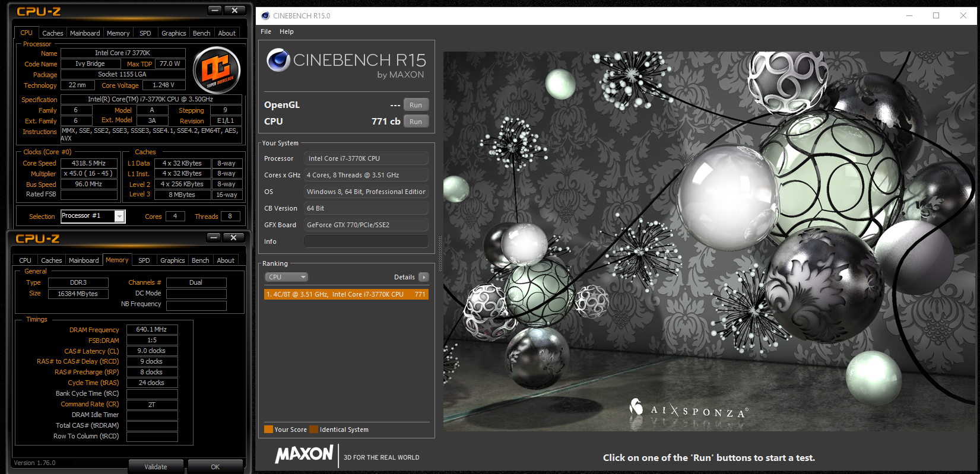Select the ranking entry 4C/8T i7-3770K 771
The width and height of the screenshot is (980, 474).
tap(346, 294)
